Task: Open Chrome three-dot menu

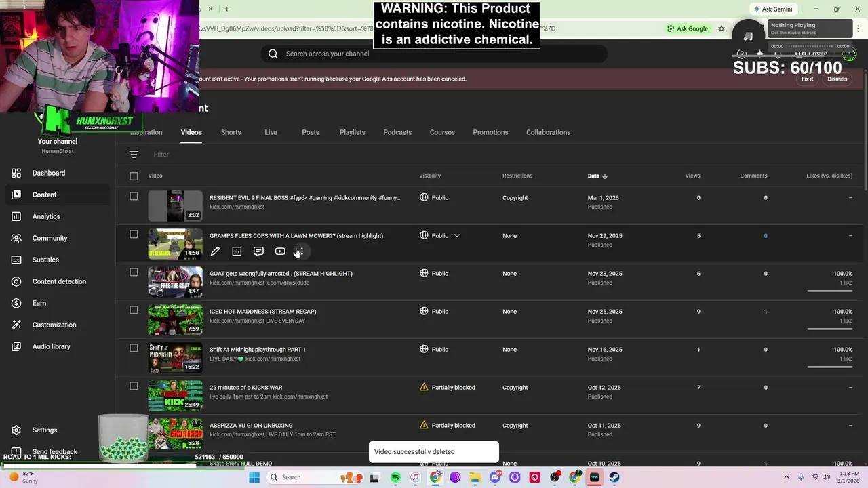Action: click(857, 28)
